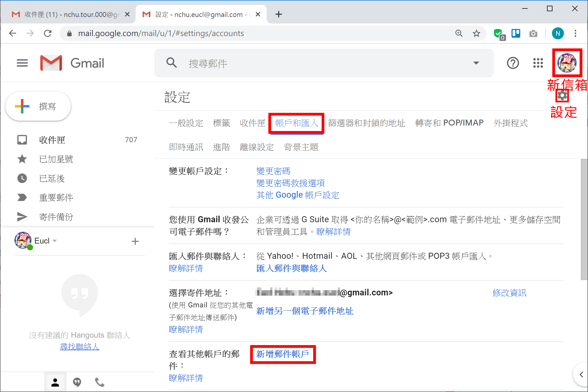
Task: Click the plus icon to start new Hangouts conversation
Action: [135, 241]
